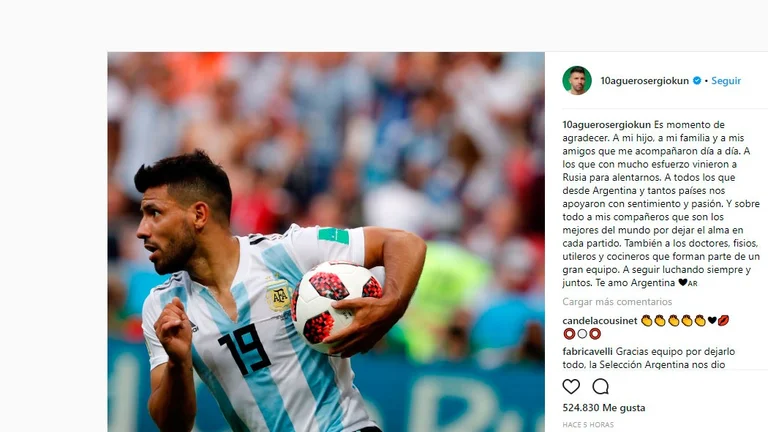Click the black heart emoji after Argentina
Image resolution: width=768 pixels, height=432 pixels.
coord(683,283)
